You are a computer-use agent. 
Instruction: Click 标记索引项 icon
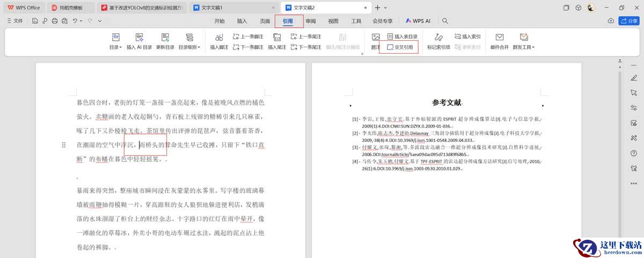tap(438, 37)
